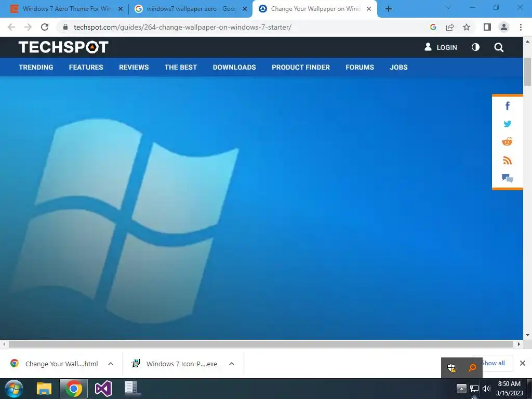Open the Chrome profile avatar

(x=504, y=27)
